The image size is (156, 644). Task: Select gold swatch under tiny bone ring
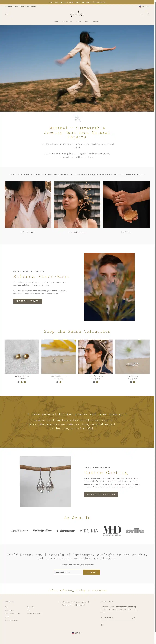click(x=134, y=382)
